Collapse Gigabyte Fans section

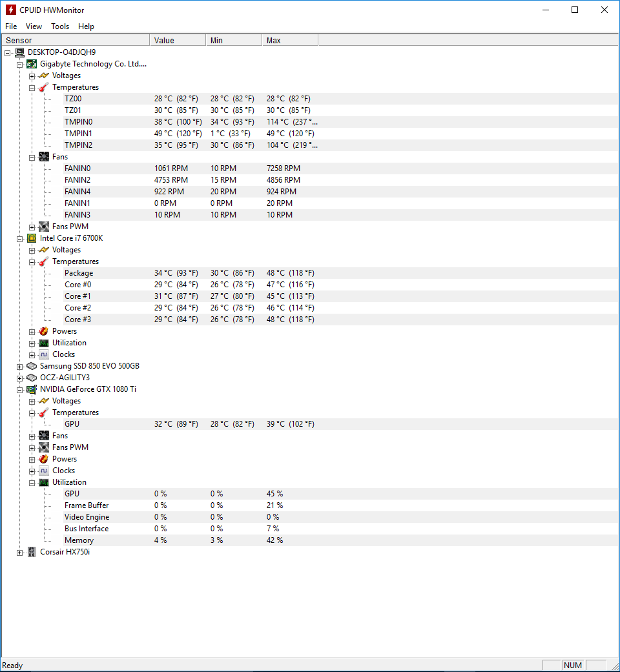(x=32, y=158)
